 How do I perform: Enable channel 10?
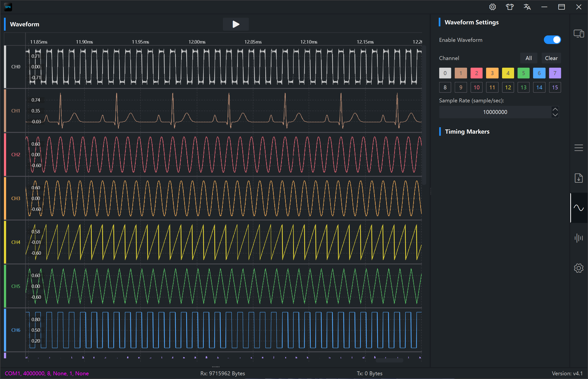pos(477,87)
